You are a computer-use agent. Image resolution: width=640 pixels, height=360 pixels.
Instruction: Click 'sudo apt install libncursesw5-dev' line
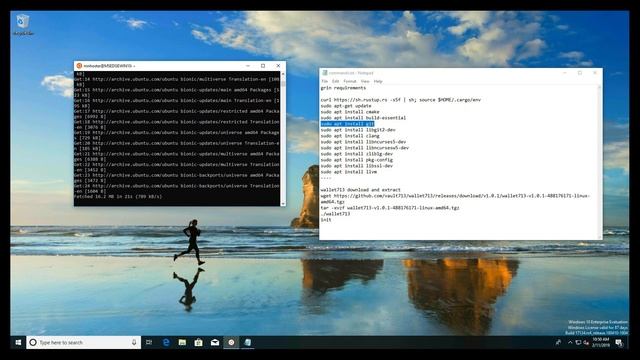point(364,148)
